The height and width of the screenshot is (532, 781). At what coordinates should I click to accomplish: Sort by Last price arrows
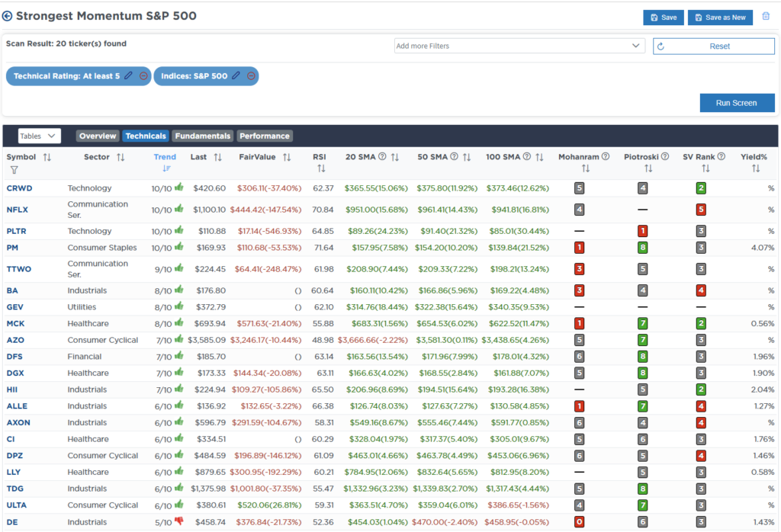pos(217,157)
